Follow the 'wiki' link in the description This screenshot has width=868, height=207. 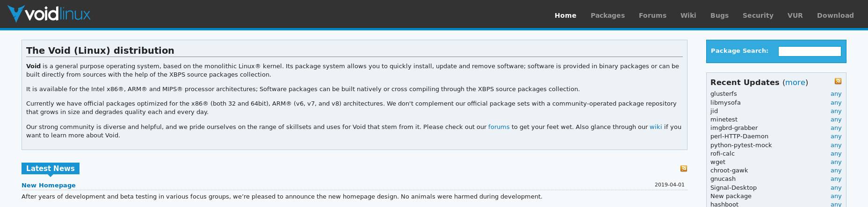tap(656, 127)
